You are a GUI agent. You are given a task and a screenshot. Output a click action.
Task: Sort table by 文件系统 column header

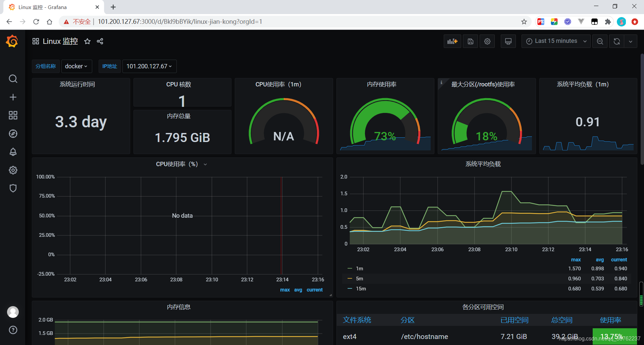click(357, 320)
